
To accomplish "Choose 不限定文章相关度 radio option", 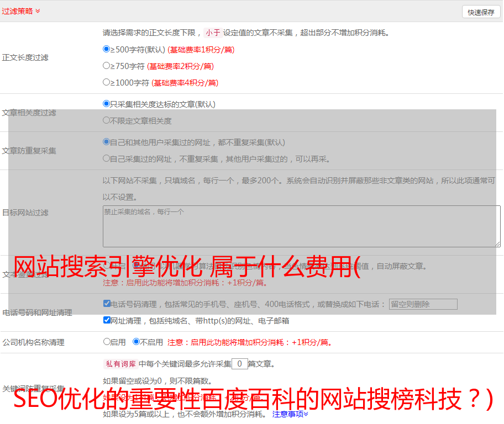I will point(106,120).
